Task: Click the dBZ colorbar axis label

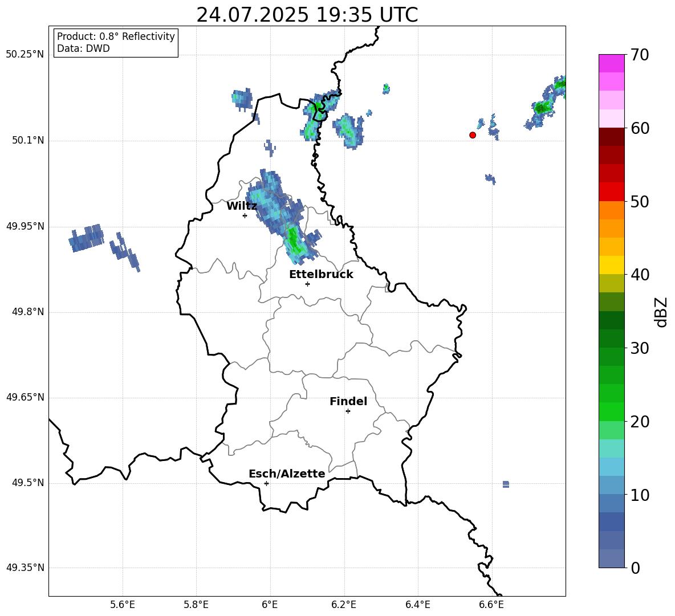Action: [661, 312]
